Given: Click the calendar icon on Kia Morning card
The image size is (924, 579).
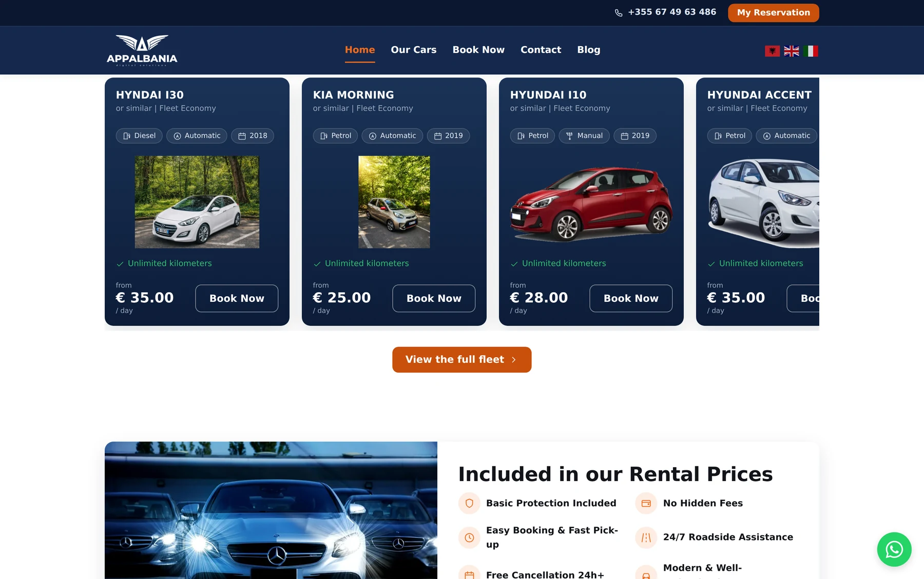Looking at the screenshot, I should point(438,136).
